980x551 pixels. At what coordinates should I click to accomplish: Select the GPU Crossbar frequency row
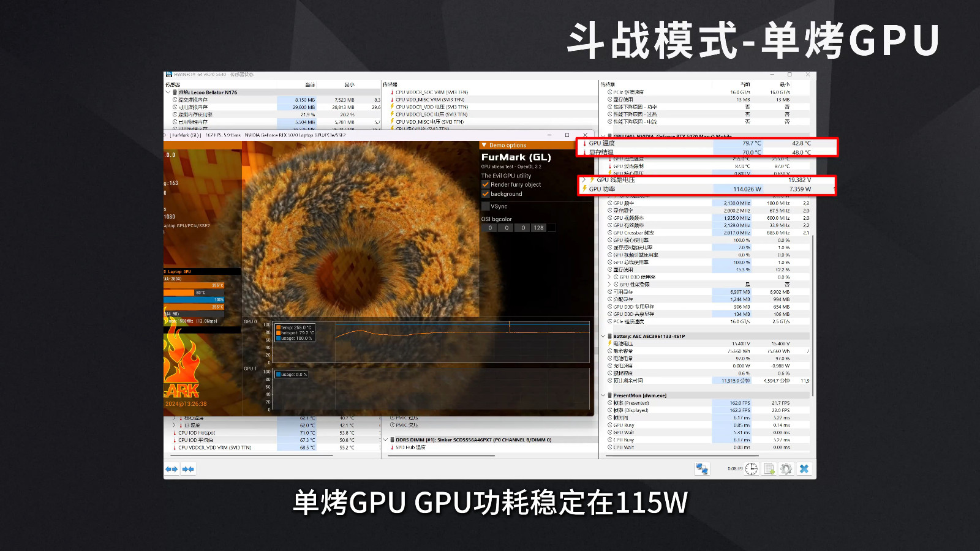coord(707,233)
